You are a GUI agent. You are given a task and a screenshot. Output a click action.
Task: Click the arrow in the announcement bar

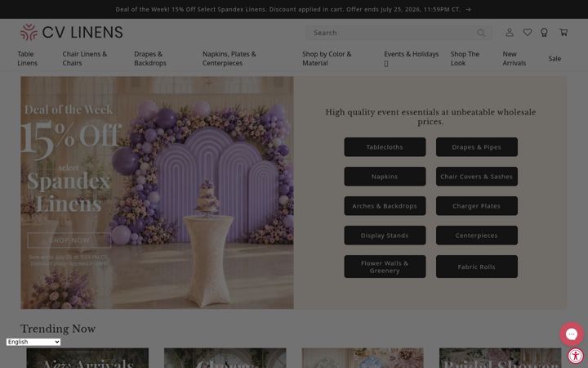[468, 9]
